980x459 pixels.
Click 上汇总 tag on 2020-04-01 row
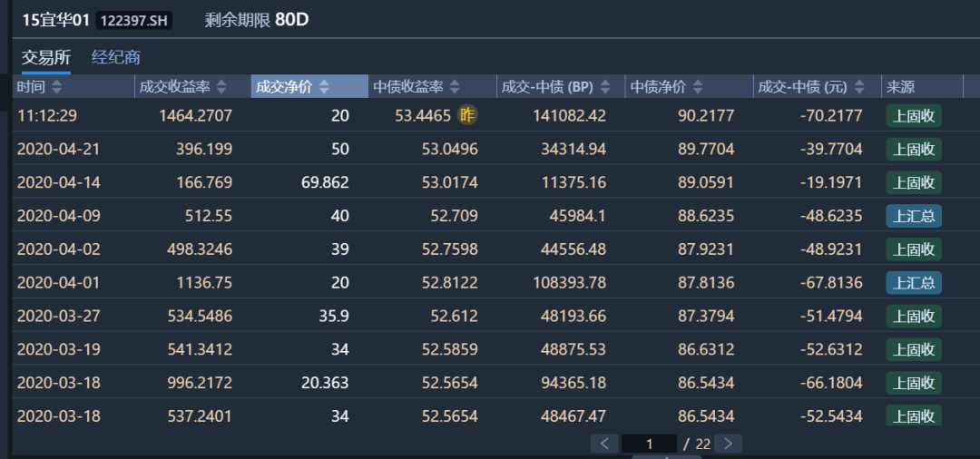[x=914, y=282]
